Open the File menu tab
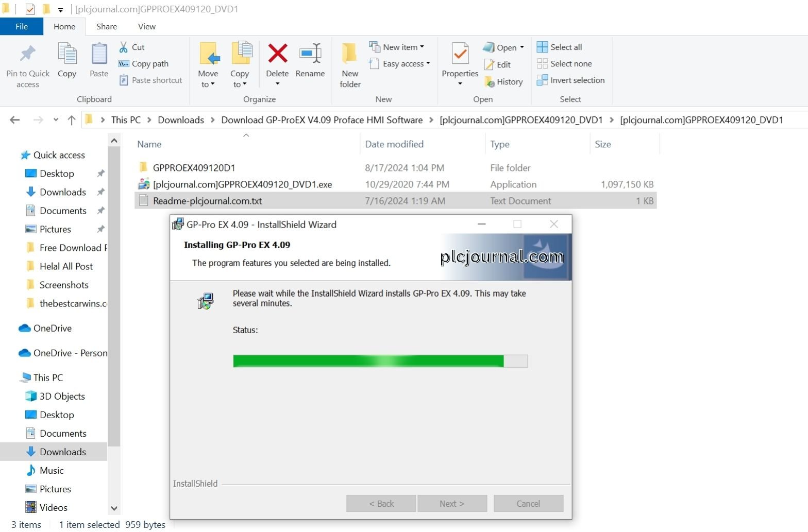This screenshot has height=532, width=808. [x=22, y=27]
